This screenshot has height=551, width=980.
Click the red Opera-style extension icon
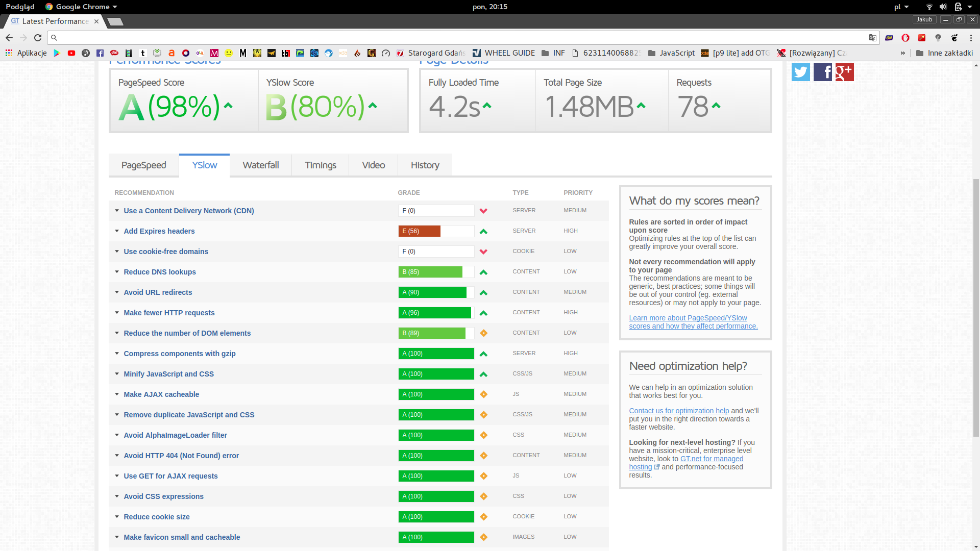pyautogui.click(x=905, y=38)
